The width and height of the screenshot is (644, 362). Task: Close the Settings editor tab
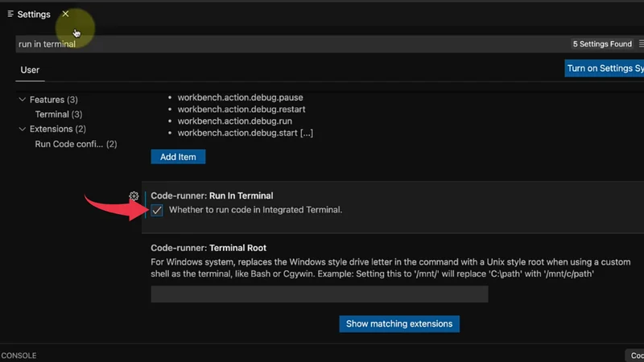point(65,14)
